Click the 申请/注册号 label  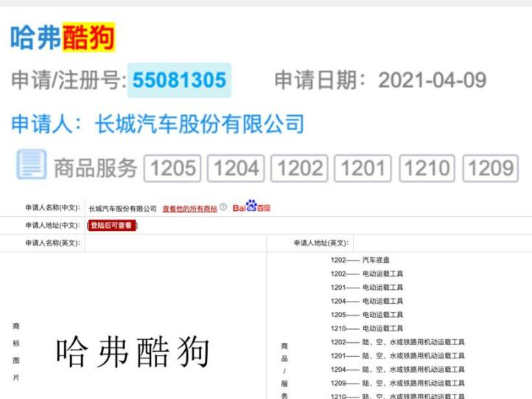click(69, 80)
